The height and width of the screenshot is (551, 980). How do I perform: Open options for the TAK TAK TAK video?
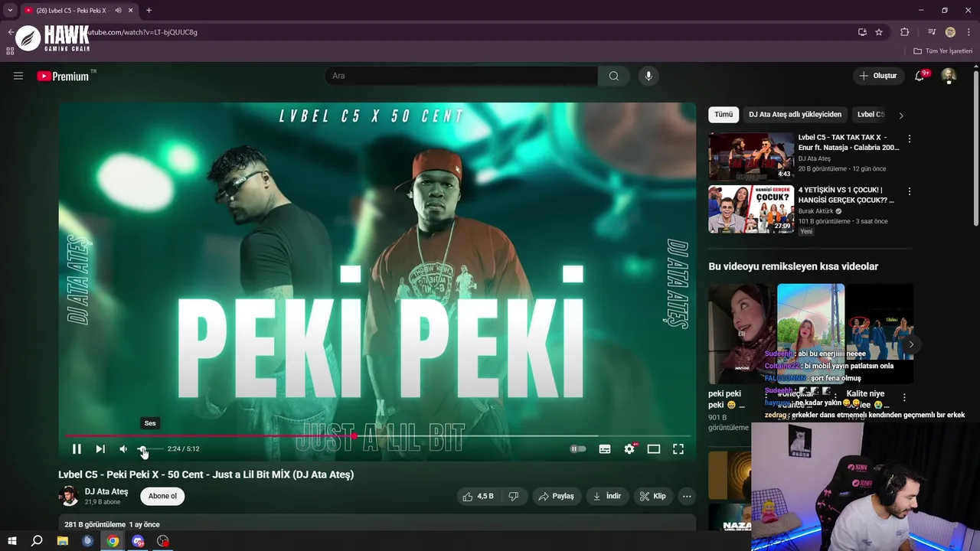click(x=910, y=139)
